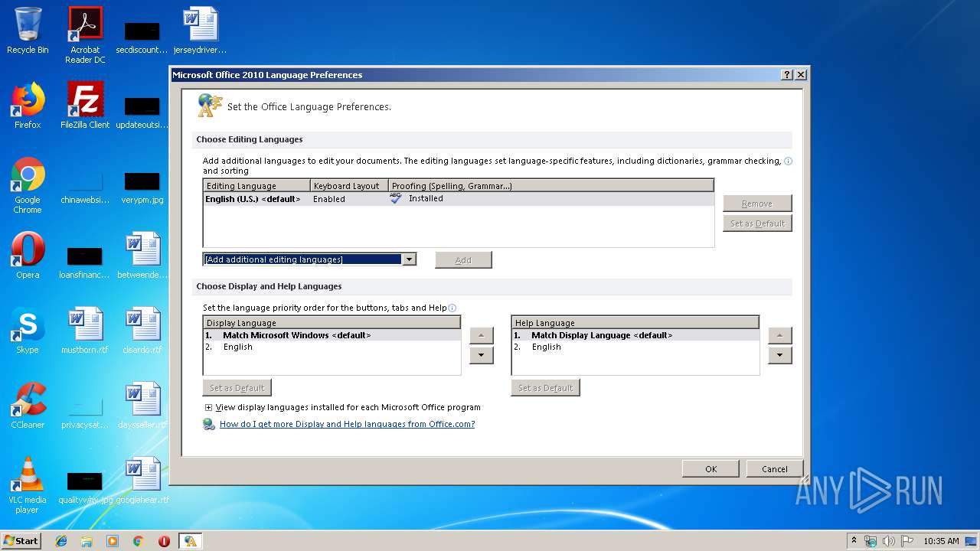Click the Cancel button
The width and height of the screenshot is (980, 551).
pos(774,469)
